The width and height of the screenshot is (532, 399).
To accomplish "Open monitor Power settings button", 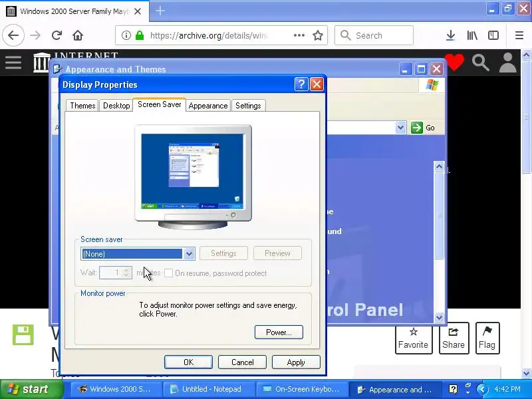I will (x=279, y=332).
